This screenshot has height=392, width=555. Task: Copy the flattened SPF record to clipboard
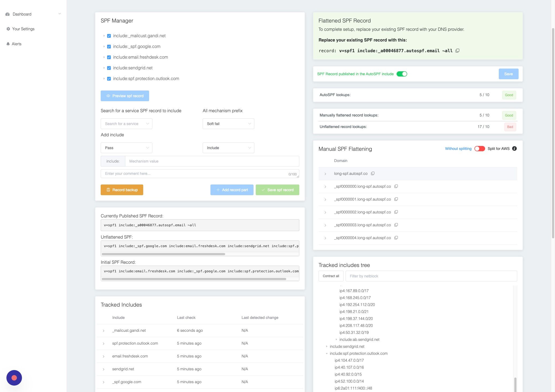(458, 51)
